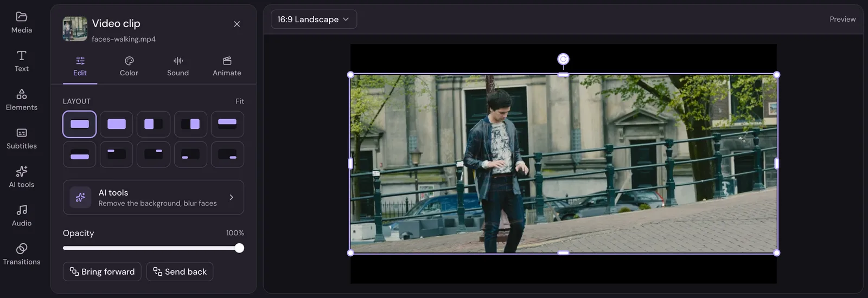Click the top-left corner resize handle
This screenshot has width=868, height=298.
tap(350, 75)
